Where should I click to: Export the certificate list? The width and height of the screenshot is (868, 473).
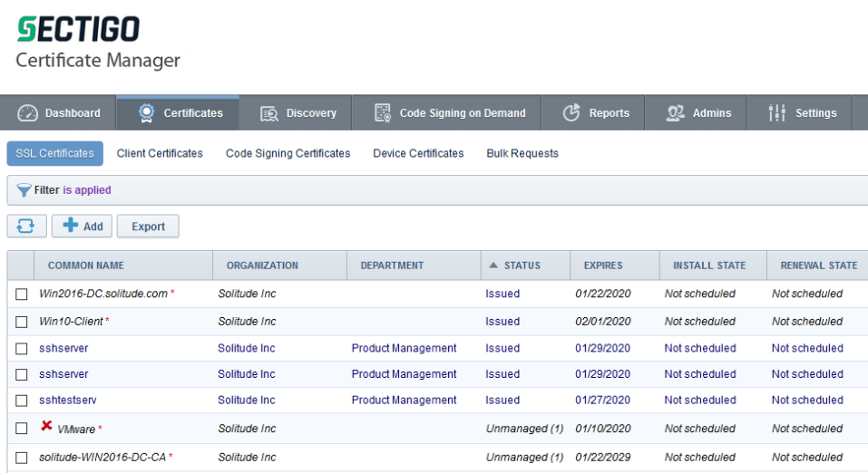[x=148, y=227]
